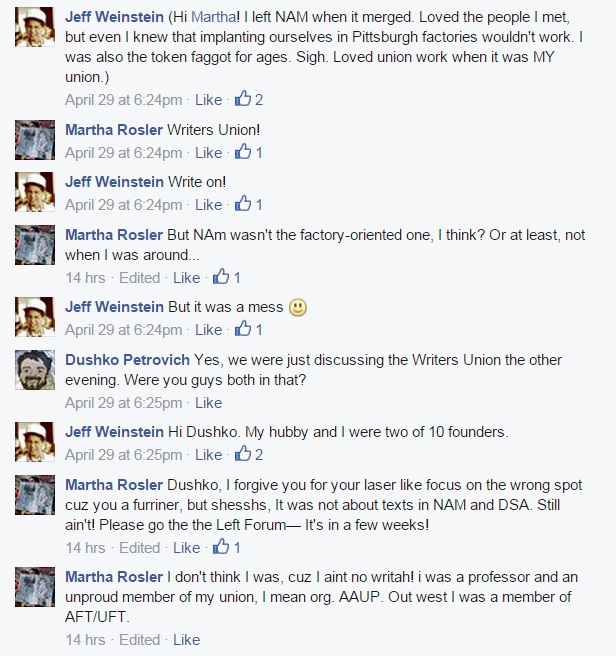The width and height of the screenshot is (616, 656).
Task: View edit history of 'Left Forum' comment
Action: click(x=139, y=548)
